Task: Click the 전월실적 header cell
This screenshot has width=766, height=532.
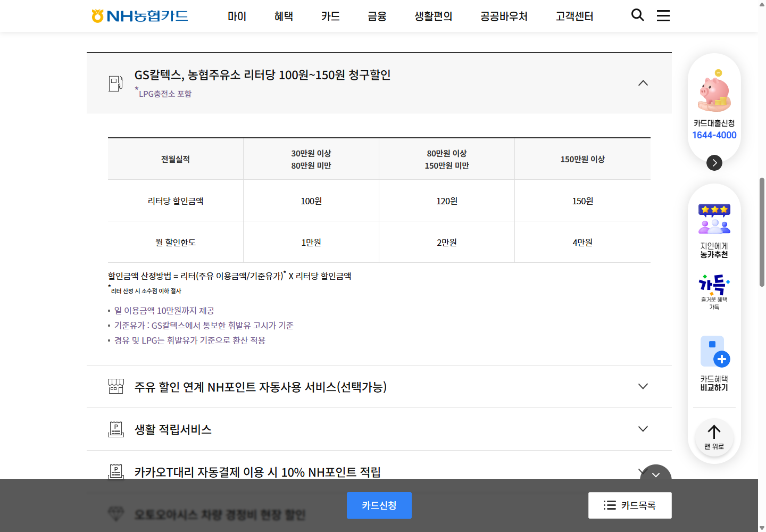Action: (176, 159)
